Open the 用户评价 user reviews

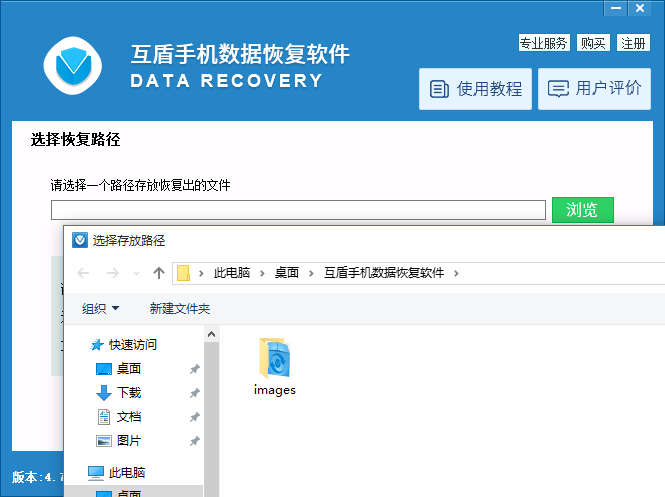point(595,89)
